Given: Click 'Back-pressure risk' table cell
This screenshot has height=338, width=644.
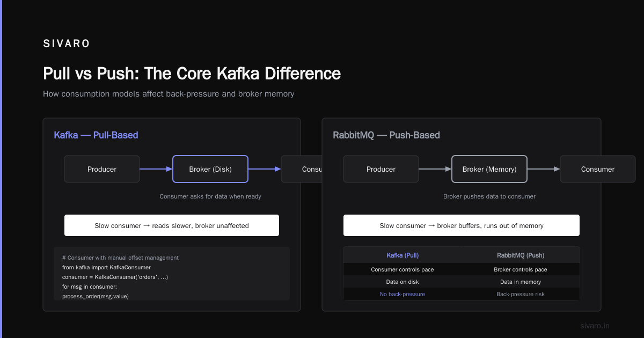Looking at the screenshot, I should coord(521,294).
